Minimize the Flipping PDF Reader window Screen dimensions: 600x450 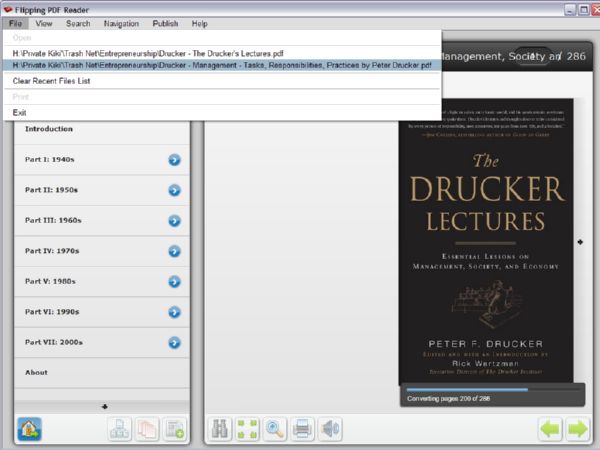click(570, 10)
